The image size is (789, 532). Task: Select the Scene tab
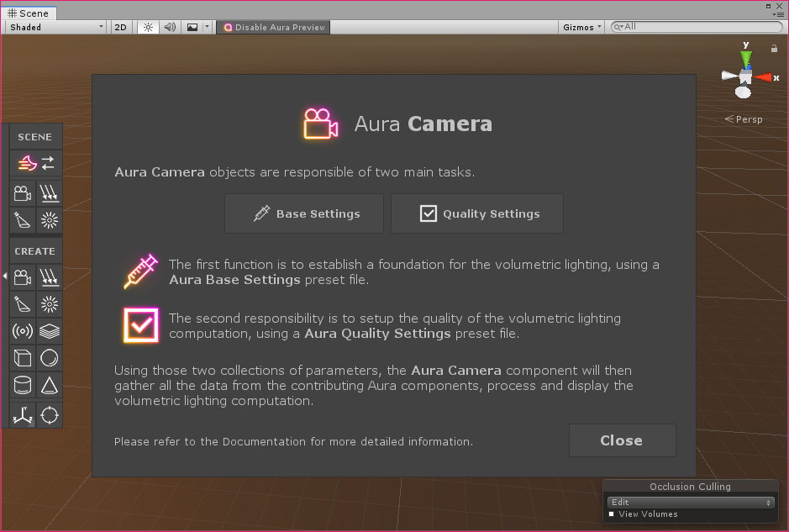point(29,13)
